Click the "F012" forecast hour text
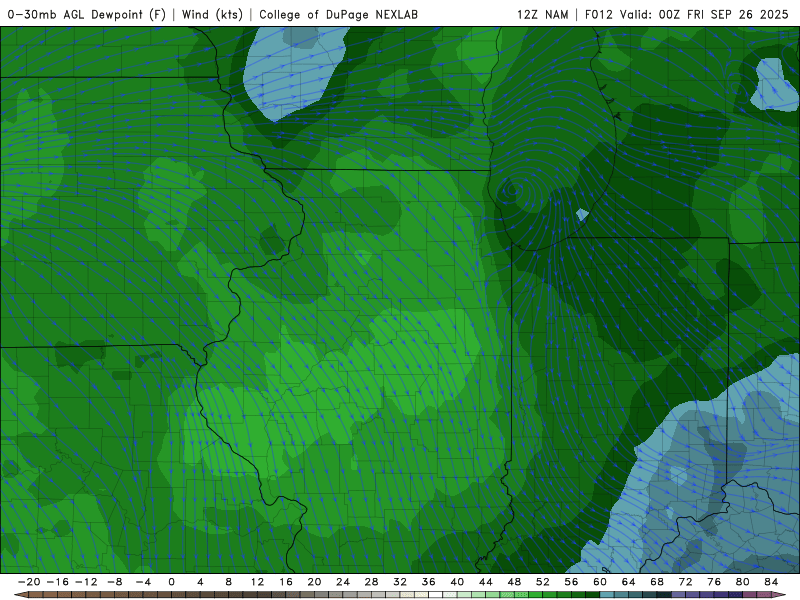The height and width of the screenshot is (600, 800). coord(598,14)
